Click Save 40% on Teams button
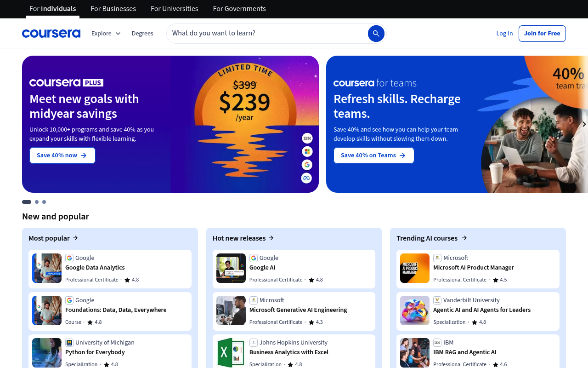The width and height of the screenshot is (588, 368). point(374,155)
